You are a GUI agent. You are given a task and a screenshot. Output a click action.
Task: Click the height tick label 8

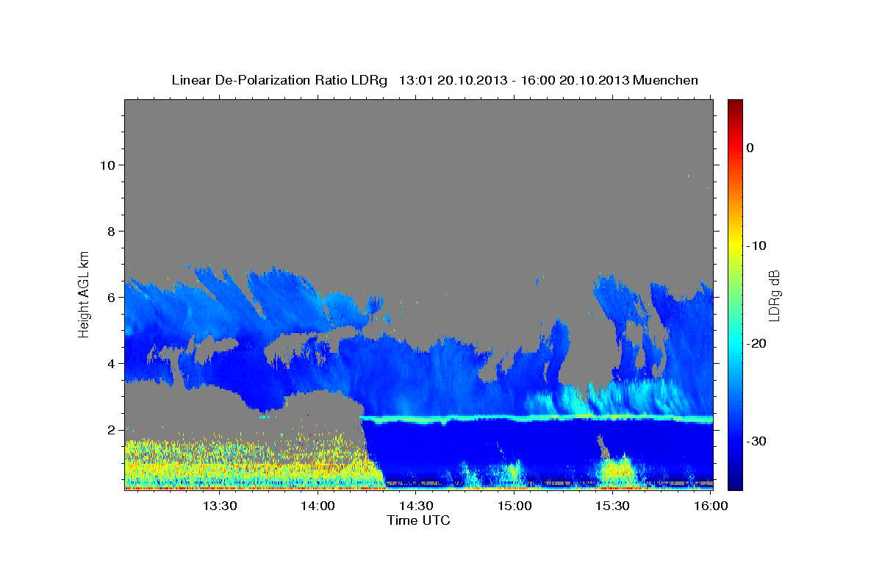pyautogui.click(x=111, y=231)
